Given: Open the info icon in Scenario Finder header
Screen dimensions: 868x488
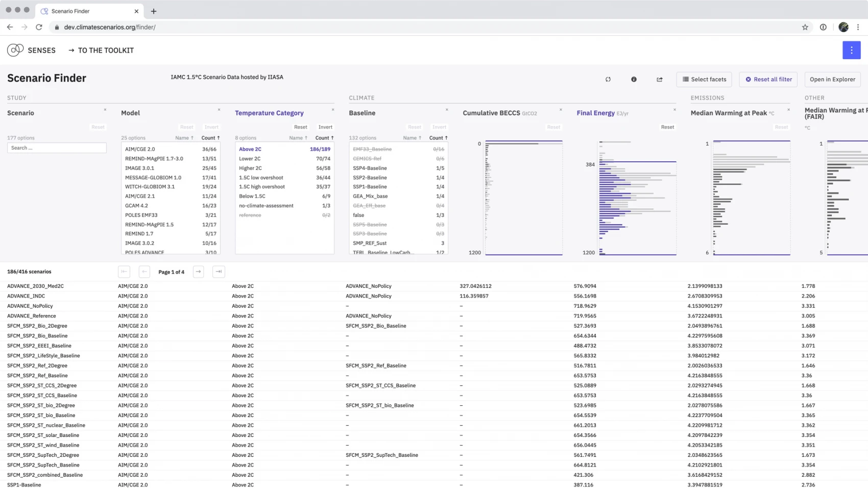Looking at the screenshot, I should [x=634, y=80].
